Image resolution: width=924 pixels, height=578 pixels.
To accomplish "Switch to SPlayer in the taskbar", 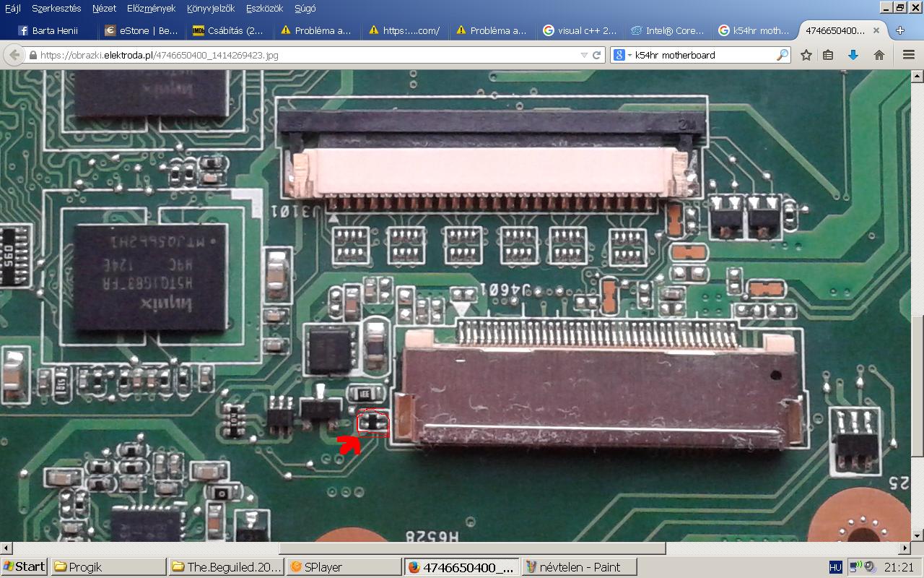I will (x=344, y=567).
